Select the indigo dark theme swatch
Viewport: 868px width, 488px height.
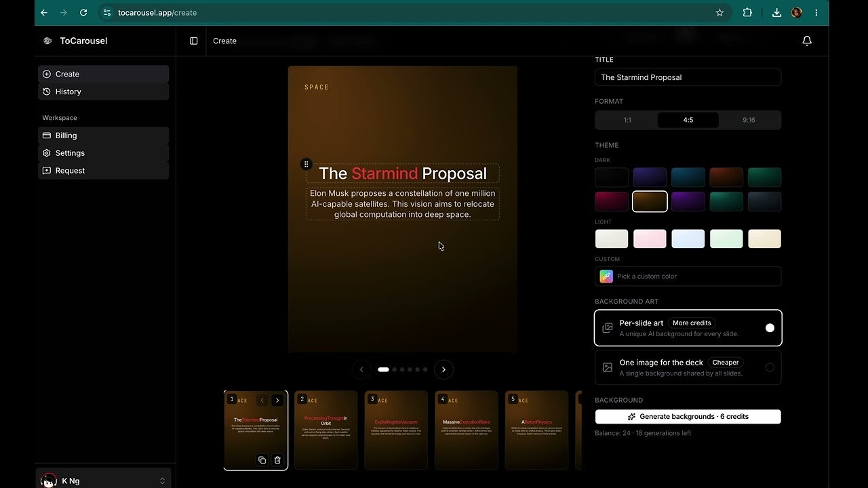650,178
